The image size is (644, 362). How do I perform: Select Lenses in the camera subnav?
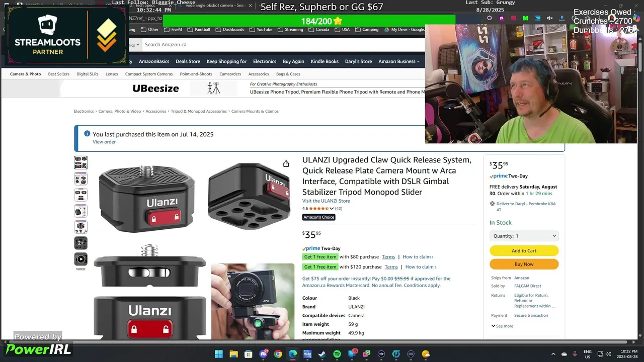112,74
